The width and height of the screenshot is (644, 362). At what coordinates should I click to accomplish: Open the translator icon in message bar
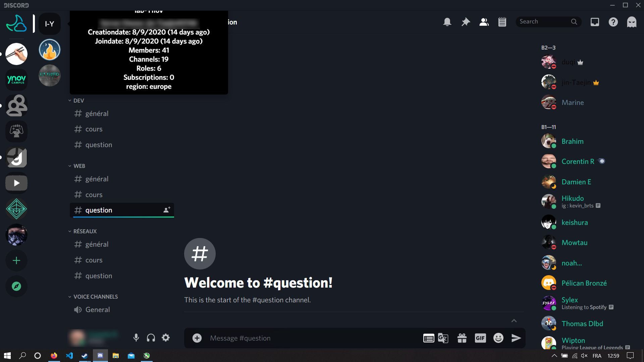pos(443,338)
